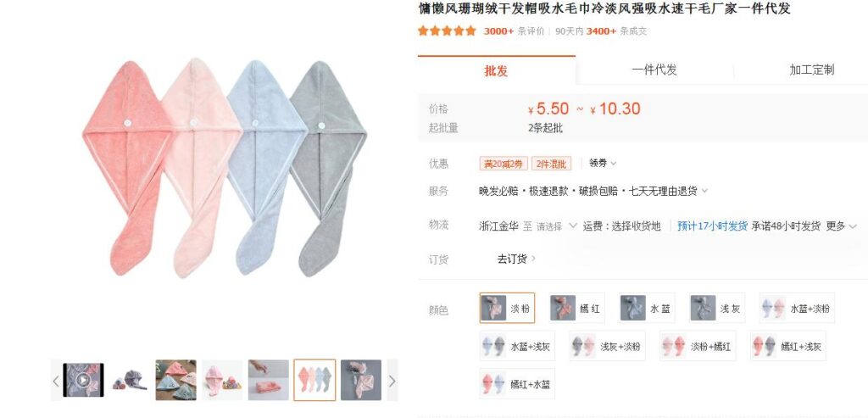Open the 领券 coupon dropdown
Image resolution: width=868 pixels, height=418 pixels.
pyautogui.click(x=603, y=163)
